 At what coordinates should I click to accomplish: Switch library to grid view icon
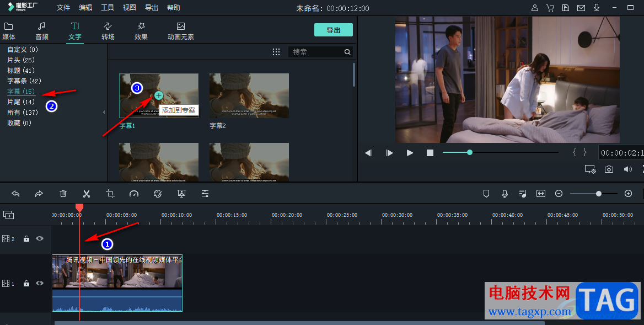(276, 52)
